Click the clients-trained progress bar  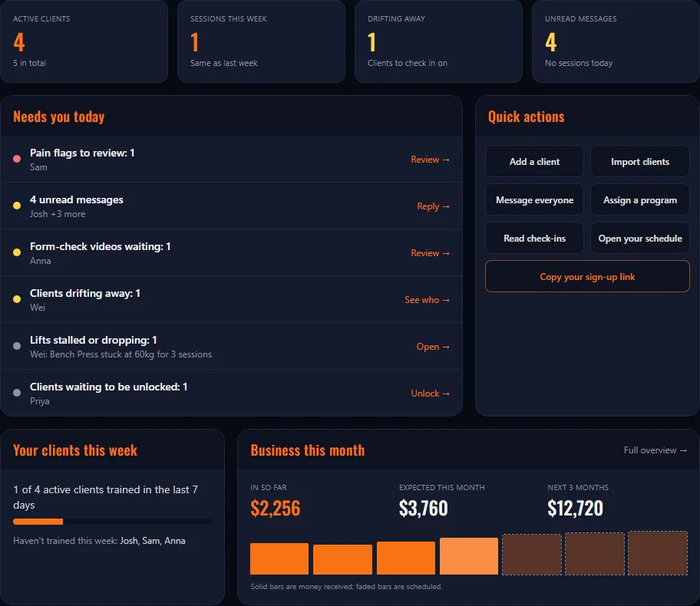pyautogui.click(x=113, y=522)
